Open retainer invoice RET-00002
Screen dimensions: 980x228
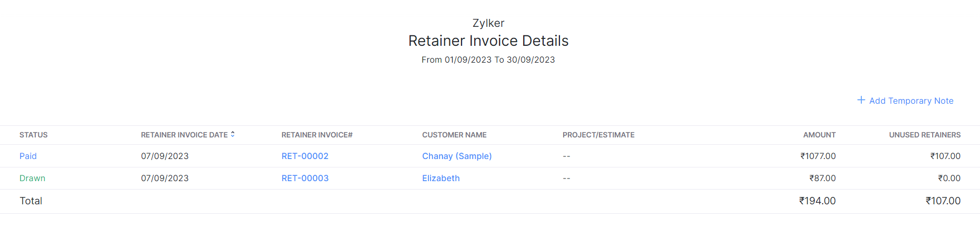coord(305,156)
